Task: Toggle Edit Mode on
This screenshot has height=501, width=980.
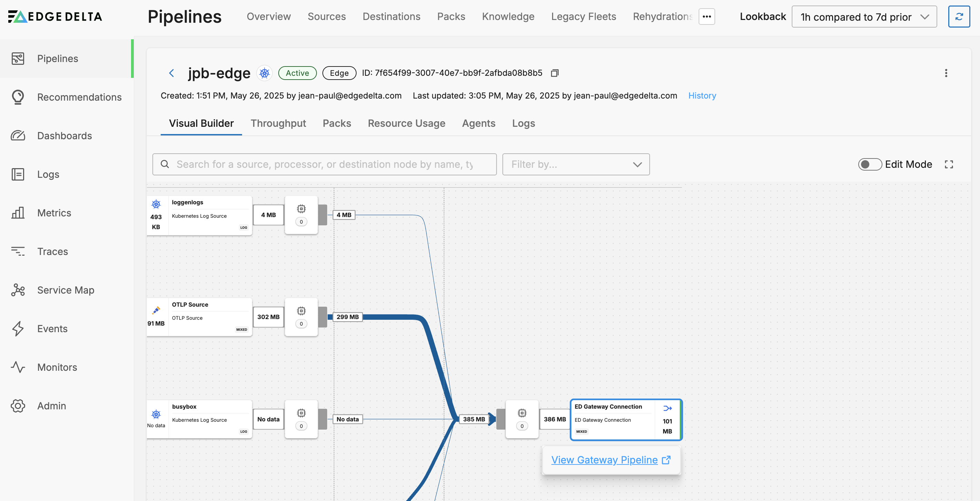Action: 870,164
